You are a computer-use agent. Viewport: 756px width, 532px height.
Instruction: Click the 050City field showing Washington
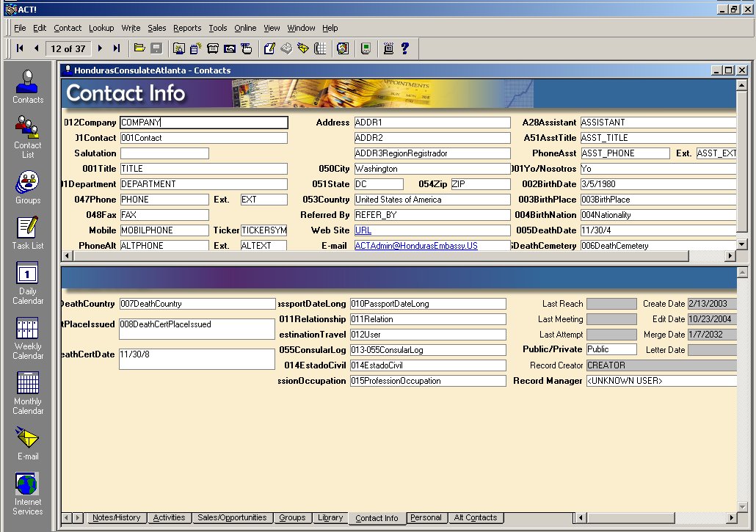[x=432, y=169]
